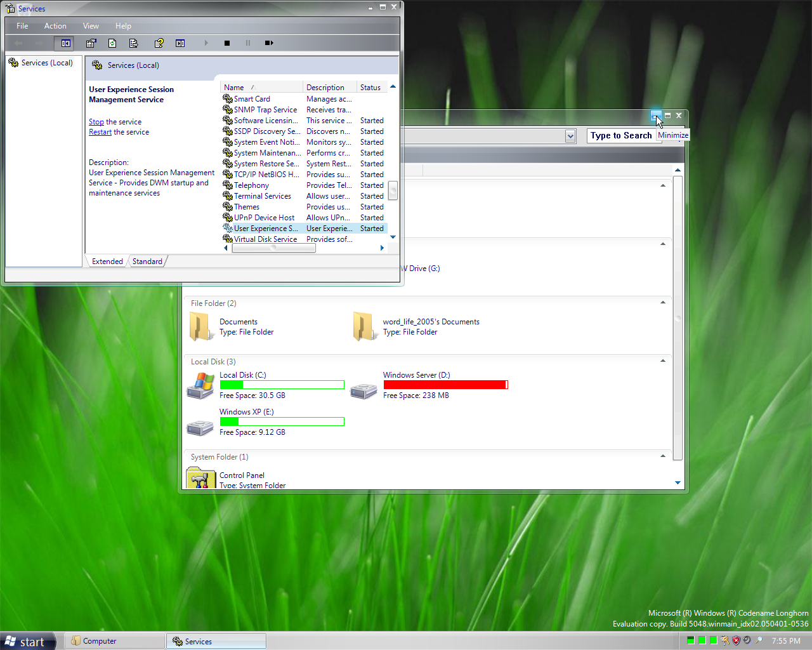The height and width of the screenshot is (650, 812).
Task: Switch to the Standard tab
Action: coord(147,262)
